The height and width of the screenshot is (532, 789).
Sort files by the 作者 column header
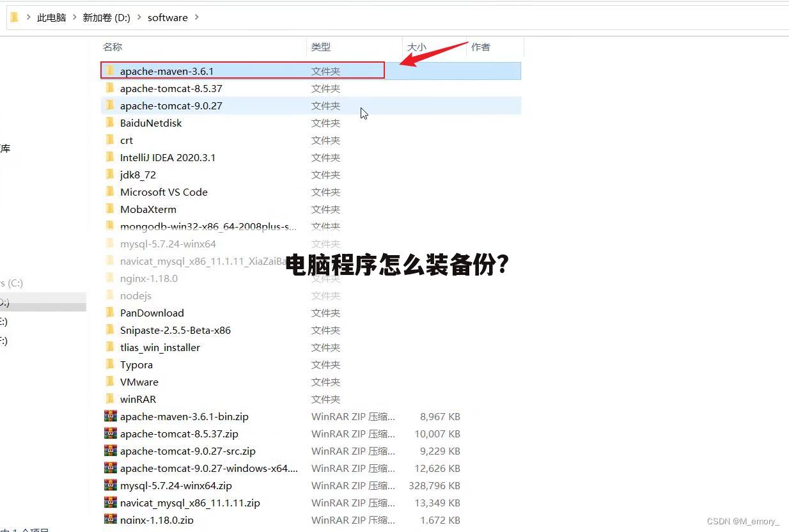[481, 47]
